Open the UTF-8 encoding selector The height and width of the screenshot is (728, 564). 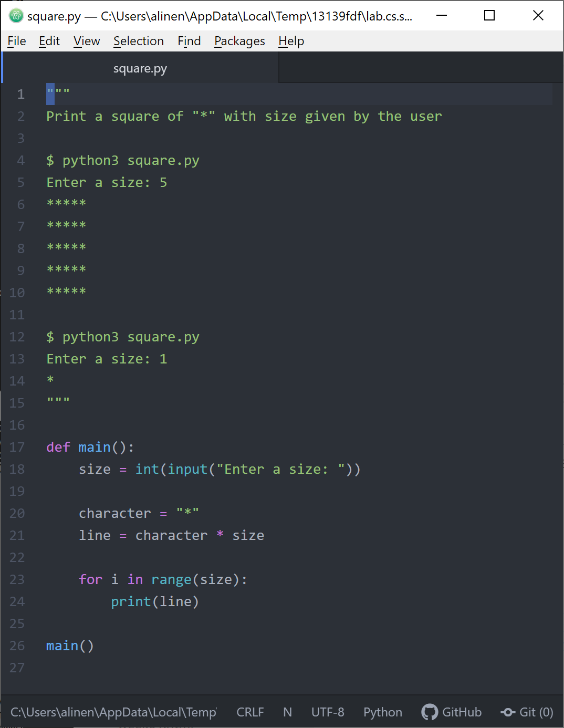coord(328,712)
